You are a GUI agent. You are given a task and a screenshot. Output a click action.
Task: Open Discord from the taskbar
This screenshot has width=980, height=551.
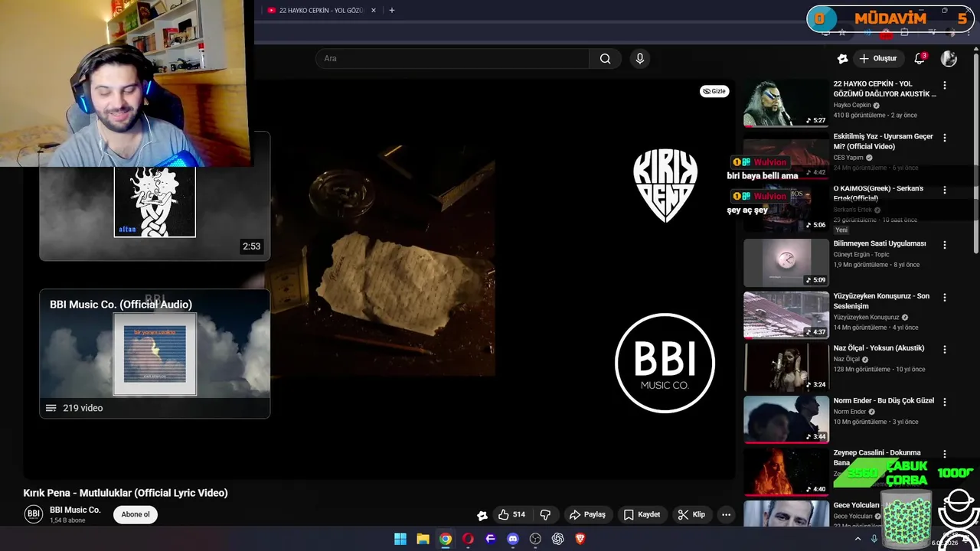pyautogui.click(x=513, y=539)
